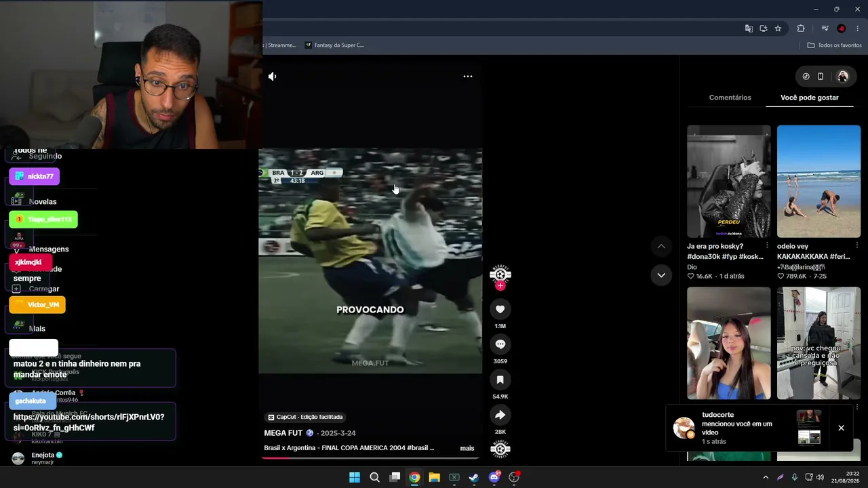Open the taskbar app with red notification dot
The width and height of the screenshot is (868, 488).
[514, 477]
